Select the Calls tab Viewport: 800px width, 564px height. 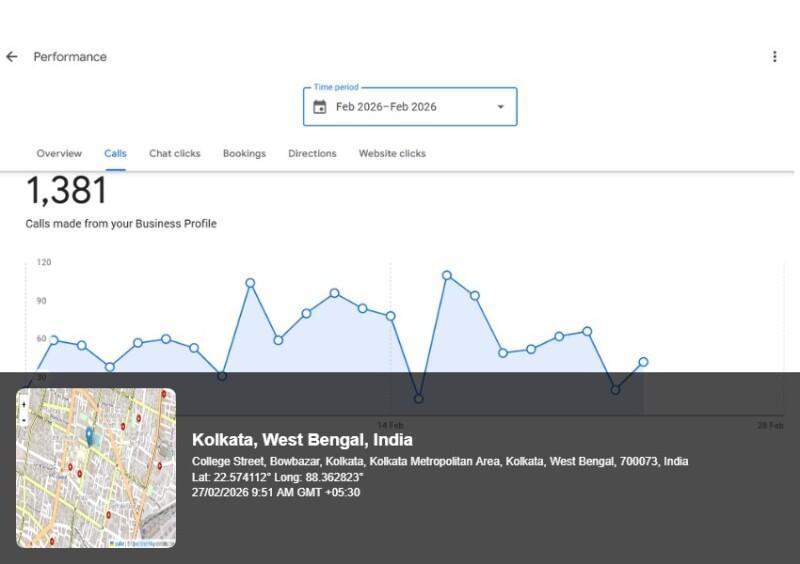pyautogui.click(x=115, y=154)
